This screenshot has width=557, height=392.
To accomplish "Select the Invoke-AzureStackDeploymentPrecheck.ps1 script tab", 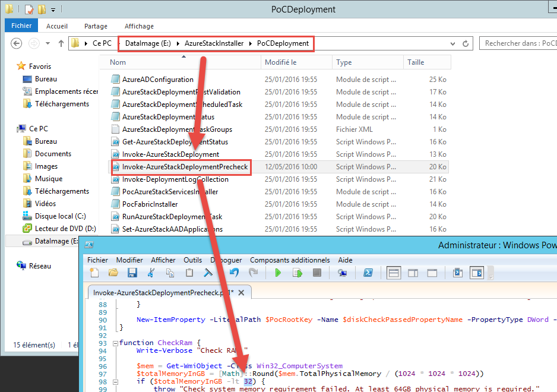I will pyautogui.click(x=163, y=292).
